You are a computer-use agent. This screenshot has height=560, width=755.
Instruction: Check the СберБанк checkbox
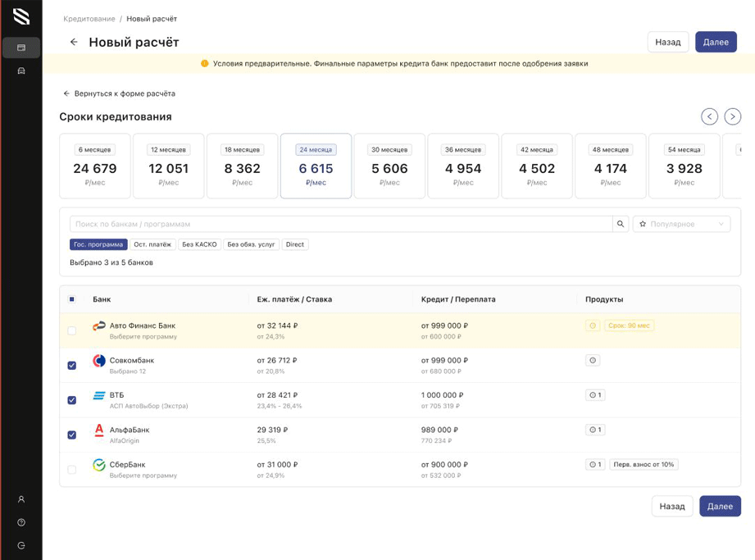72,470
